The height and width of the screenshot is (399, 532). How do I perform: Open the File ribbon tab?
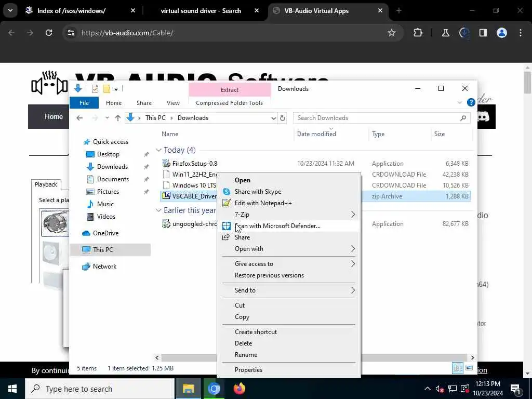tap(84, 103)
